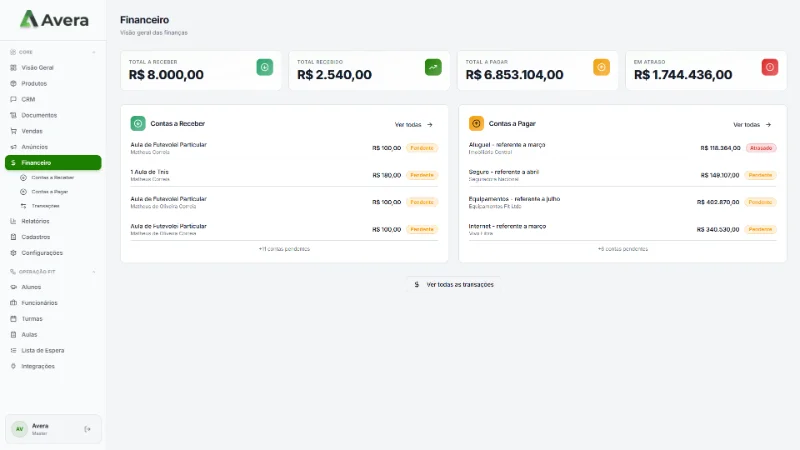Screen dimensions: 800x450
Task: Click the Anúncios megaphone icon
Action: click(x=13, y=146)
